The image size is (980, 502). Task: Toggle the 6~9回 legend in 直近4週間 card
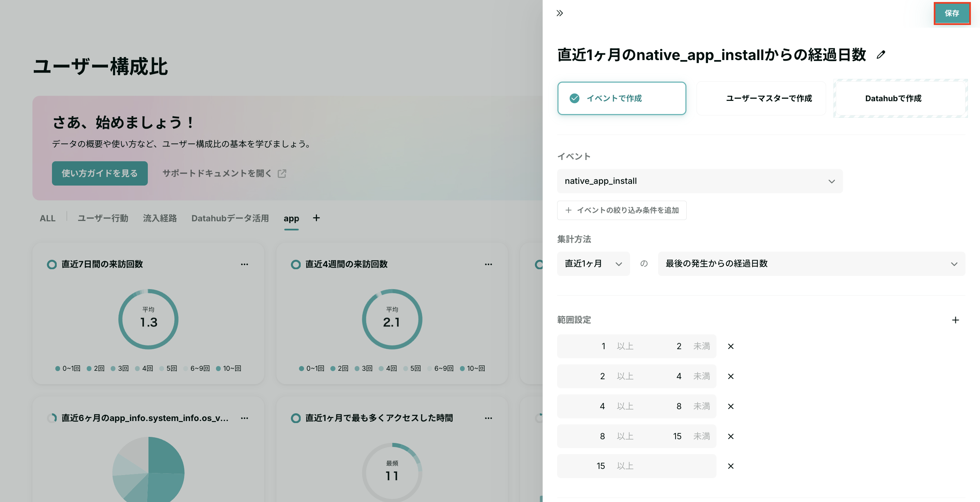pyautogui.click(x=440, y=368)
